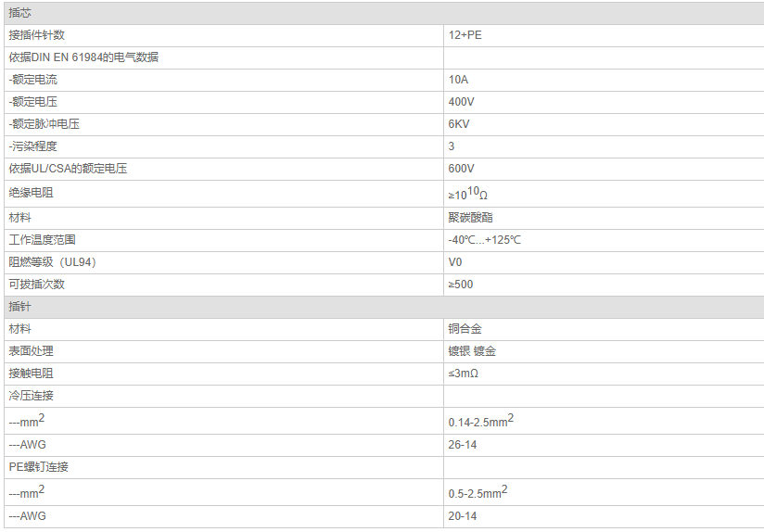This screenshot has width=764, height=532.
Task: Select the 接插件针数 label cell
Action: [224, 35]
